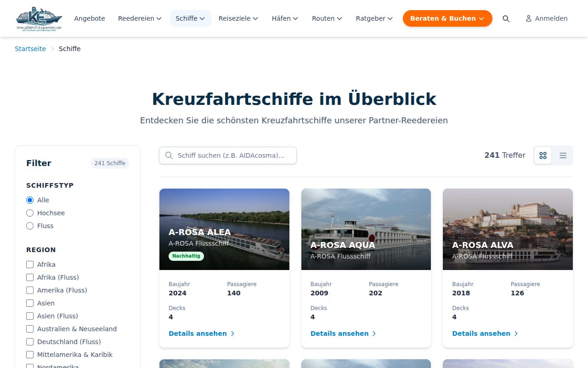588x368 pixels.
Task: Check the Asien (Fluss) region checkbox
Action: [x=30, y=316]
